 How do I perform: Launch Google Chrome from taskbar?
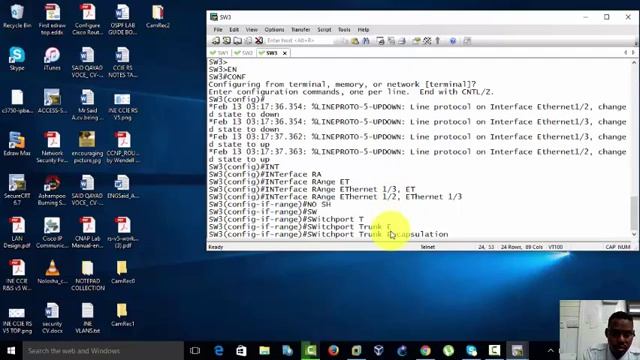tap(425, 351)
